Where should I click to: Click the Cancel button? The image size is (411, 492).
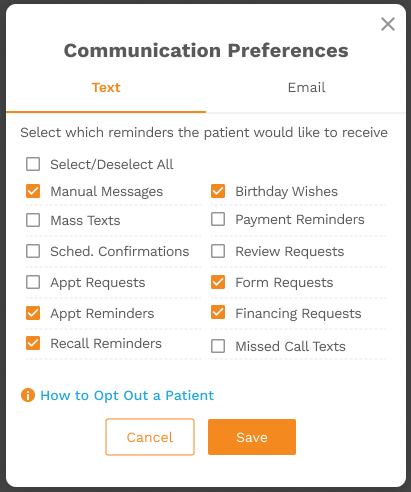click(x=150, y=437)
